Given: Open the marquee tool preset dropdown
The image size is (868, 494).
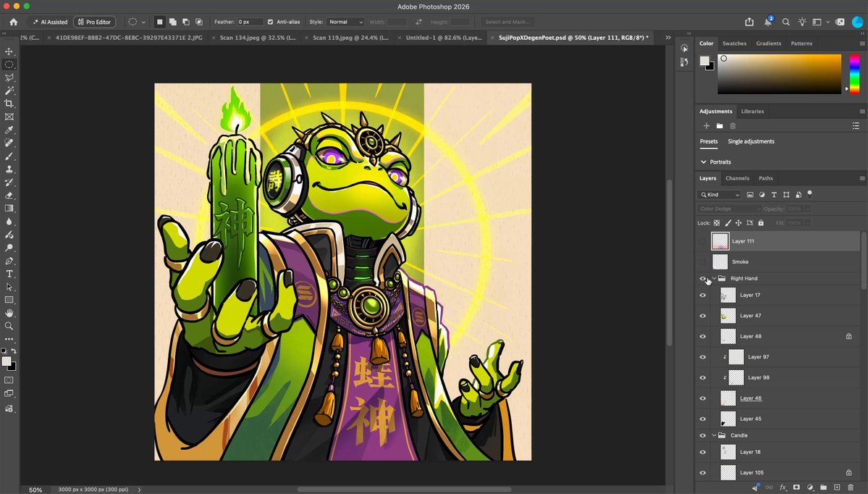Looking at the screenshot, I should [x=143, y=22].
